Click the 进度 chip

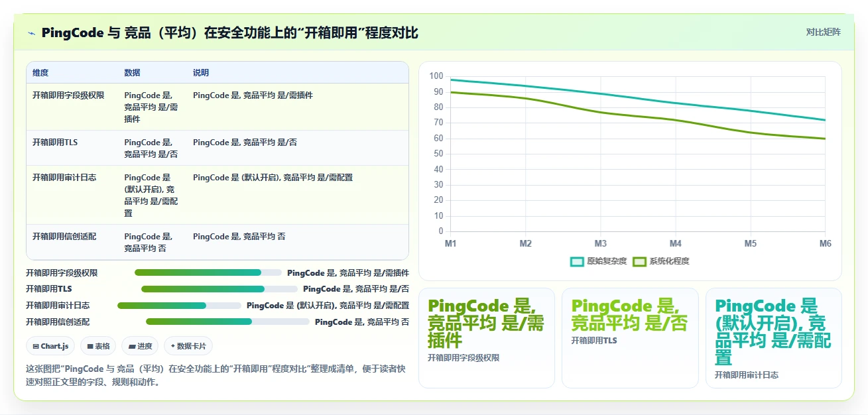[x=140, y=346]
